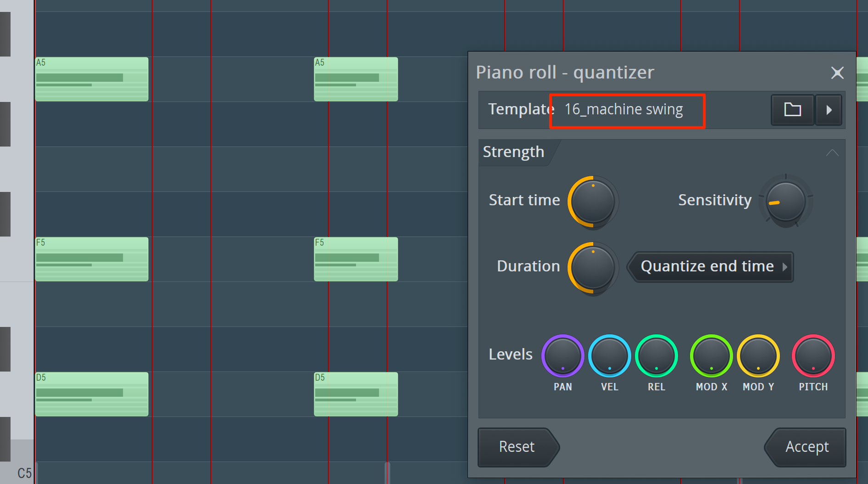Close the Piano roll quantizer dialog
868x484 pixels.
tap(837, 73)
